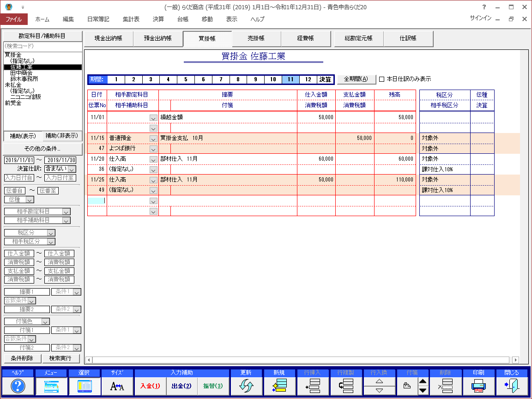Open the 決算仕訳 含まない dropdown
The height and width of the screenshot is (399, 532).
(72, 169)
